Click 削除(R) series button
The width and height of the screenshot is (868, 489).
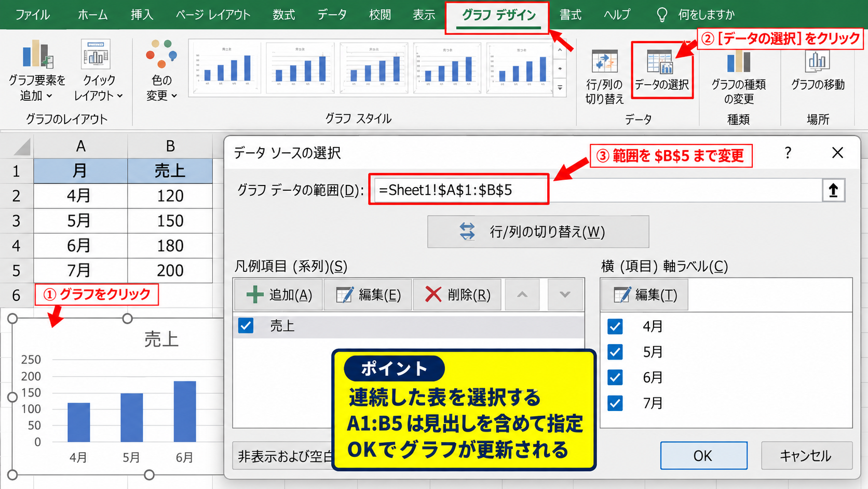click(457, 295)
